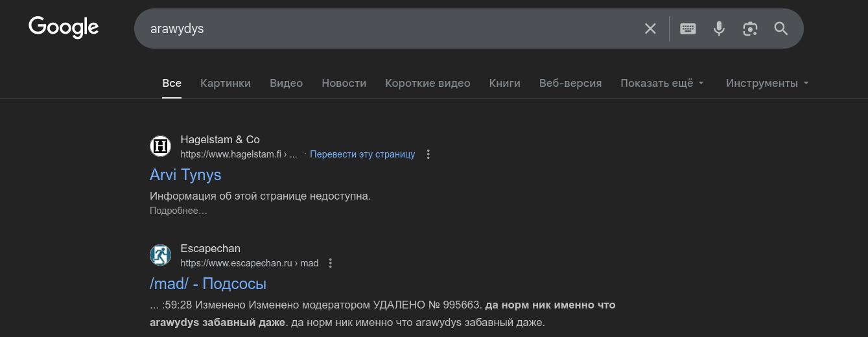
Task: Switch to the Видео tab
Action: (x=286, y=83)
